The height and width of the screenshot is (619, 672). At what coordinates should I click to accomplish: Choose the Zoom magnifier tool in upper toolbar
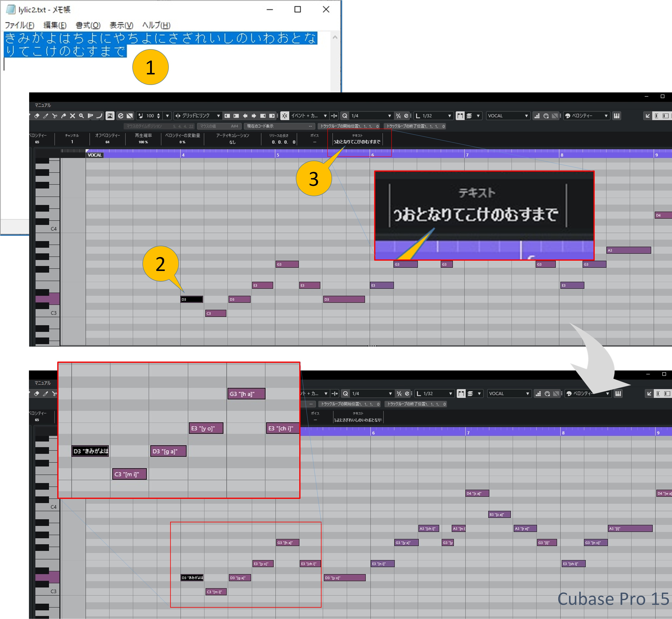(x=81, y=115)
